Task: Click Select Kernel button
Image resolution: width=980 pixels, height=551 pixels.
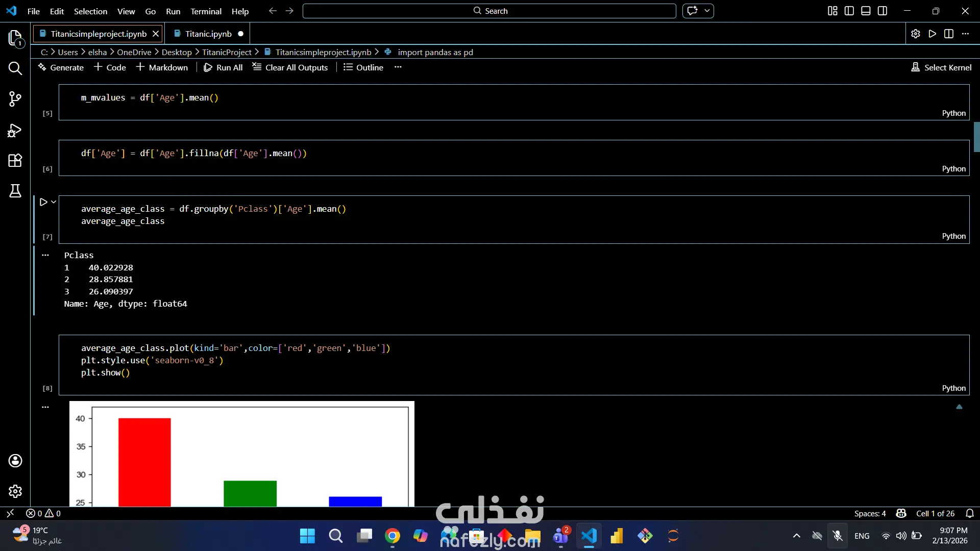Action: click(942, 67)
